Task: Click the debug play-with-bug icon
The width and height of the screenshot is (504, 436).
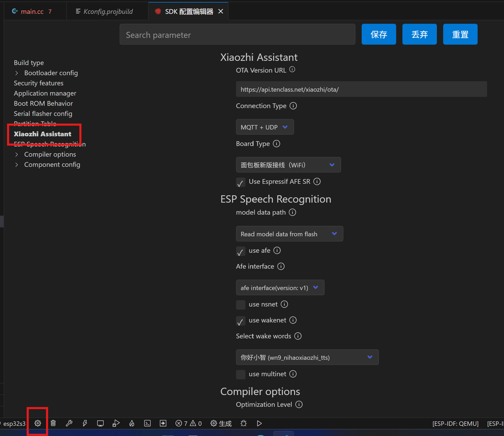Action: point(116,423)
